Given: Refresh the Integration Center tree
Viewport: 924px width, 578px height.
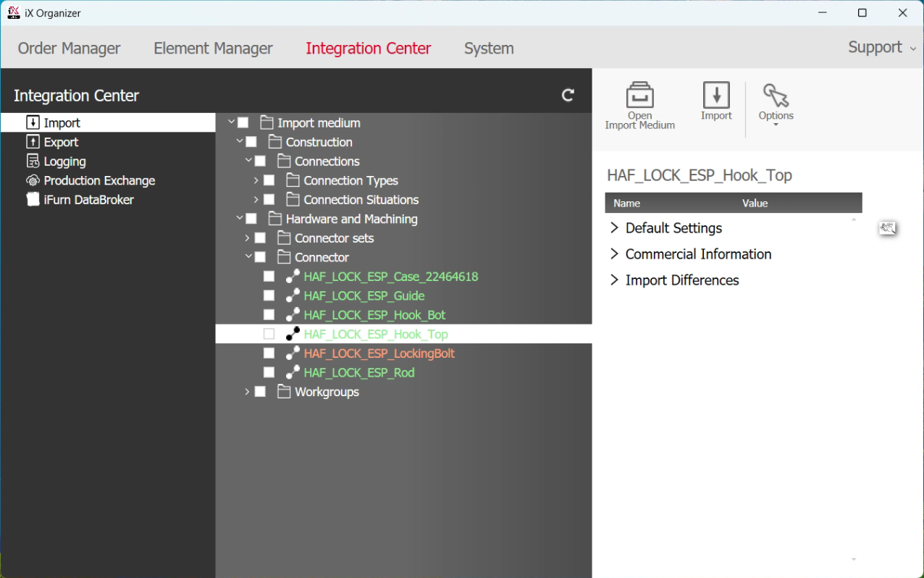Looking at the screenshot, I should pos(568,95).
